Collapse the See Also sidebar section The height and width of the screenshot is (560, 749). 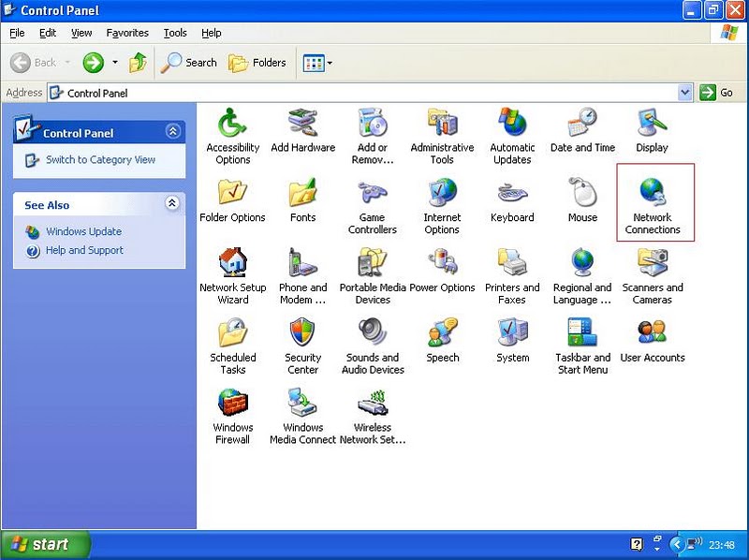tap(172, 203)
